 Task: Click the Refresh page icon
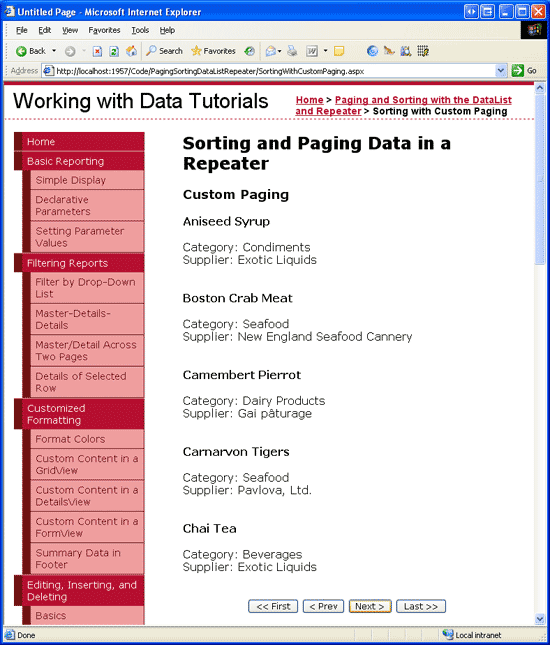coord(114,51)
